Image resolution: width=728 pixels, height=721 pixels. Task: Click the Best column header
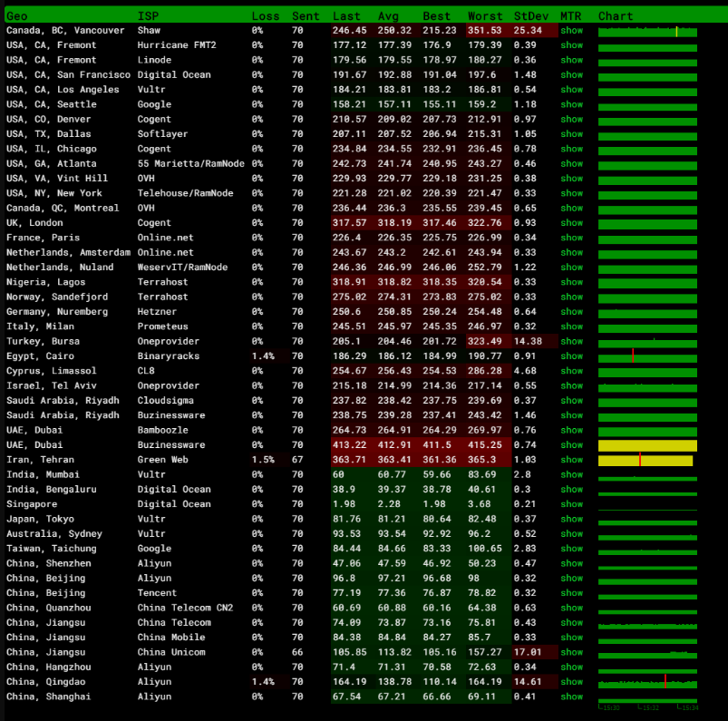click(436, 16)
